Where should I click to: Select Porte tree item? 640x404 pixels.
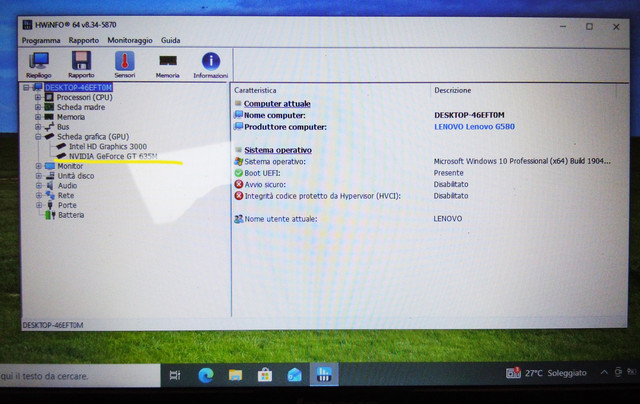coord(67,205)
